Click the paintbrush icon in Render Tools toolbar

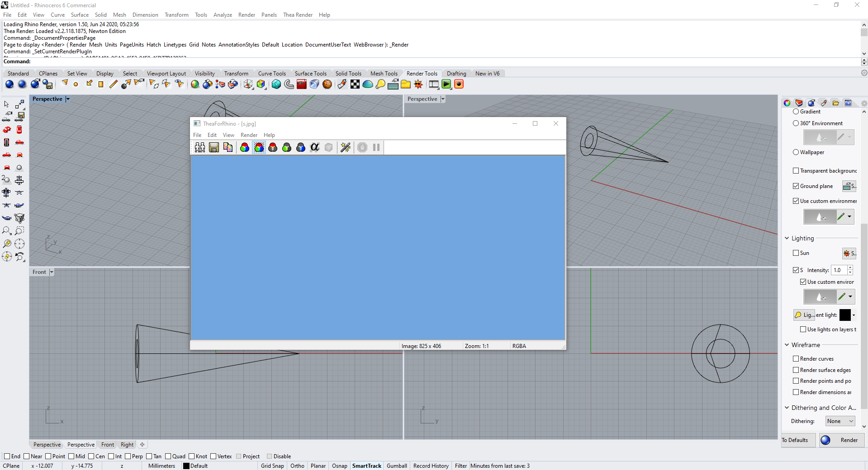coord(342,84)
